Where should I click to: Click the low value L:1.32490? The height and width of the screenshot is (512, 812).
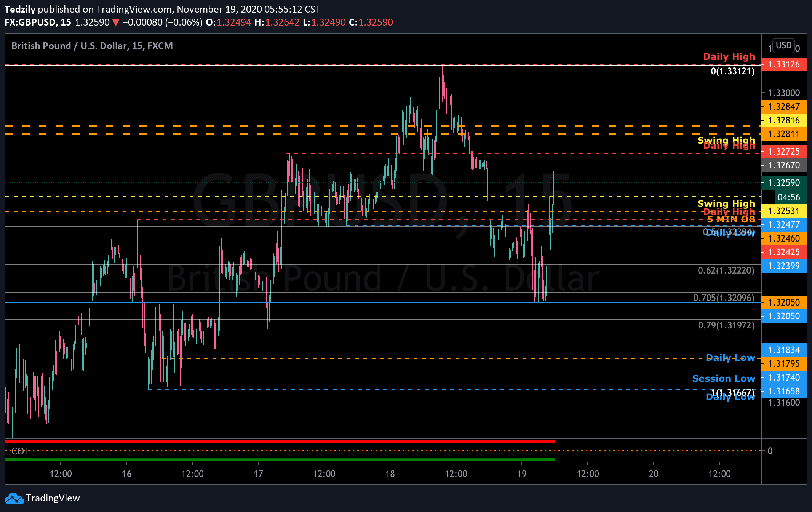[324, 22]
